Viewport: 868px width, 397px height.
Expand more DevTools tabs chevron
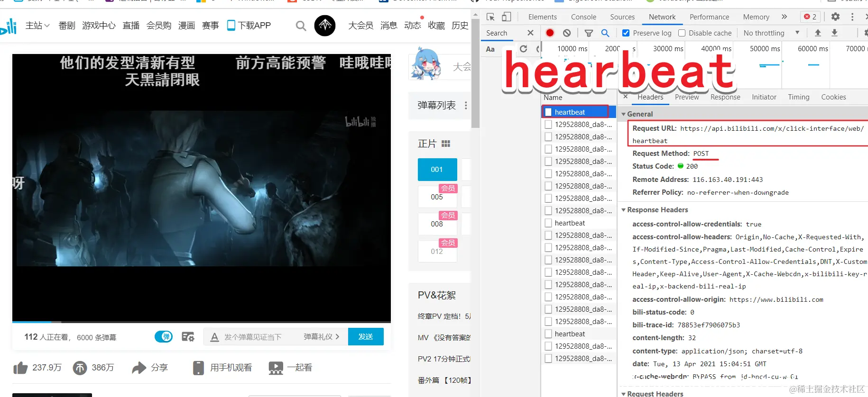click(784, 17)
